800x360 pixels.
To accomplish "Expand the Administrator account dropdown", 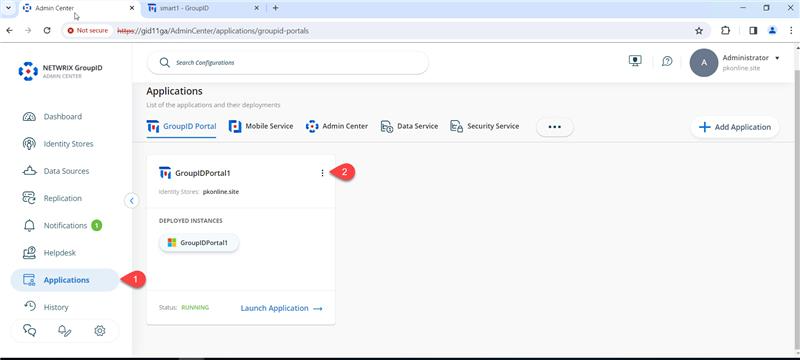I will coord(777,58).
